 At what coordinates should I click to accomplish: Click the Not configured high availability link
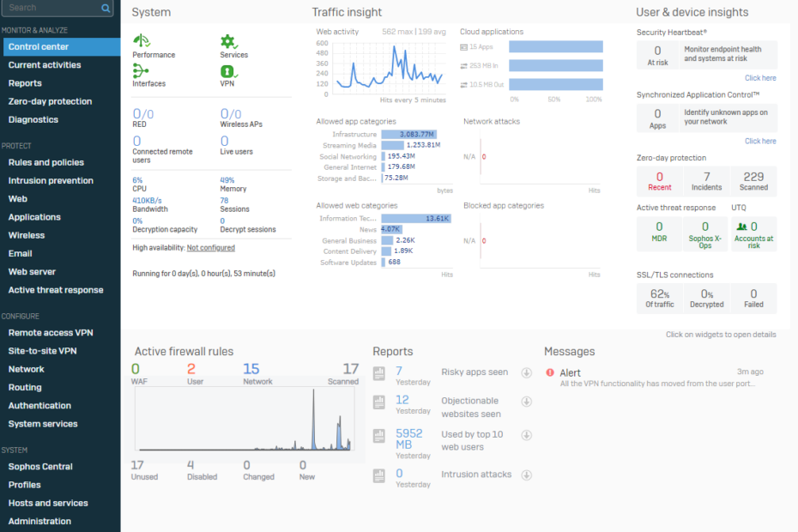click(x=211, y=248)
